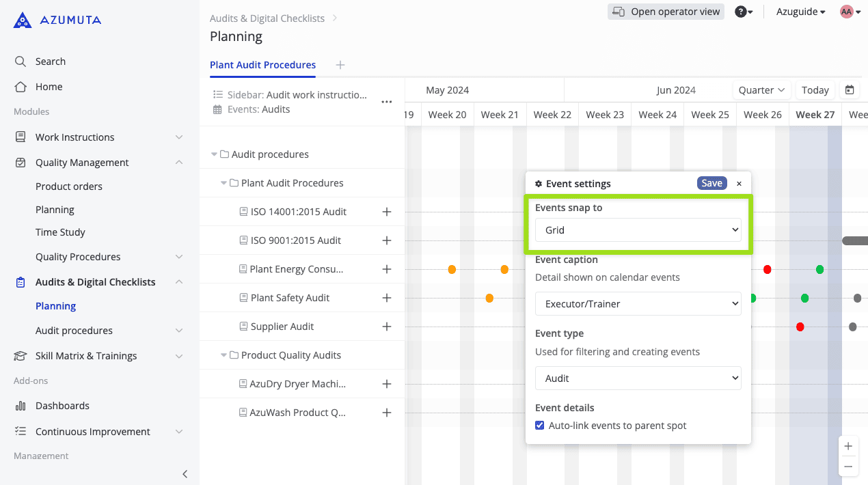Add event to ISO 14001:2015 Audit row

[387, 212]
